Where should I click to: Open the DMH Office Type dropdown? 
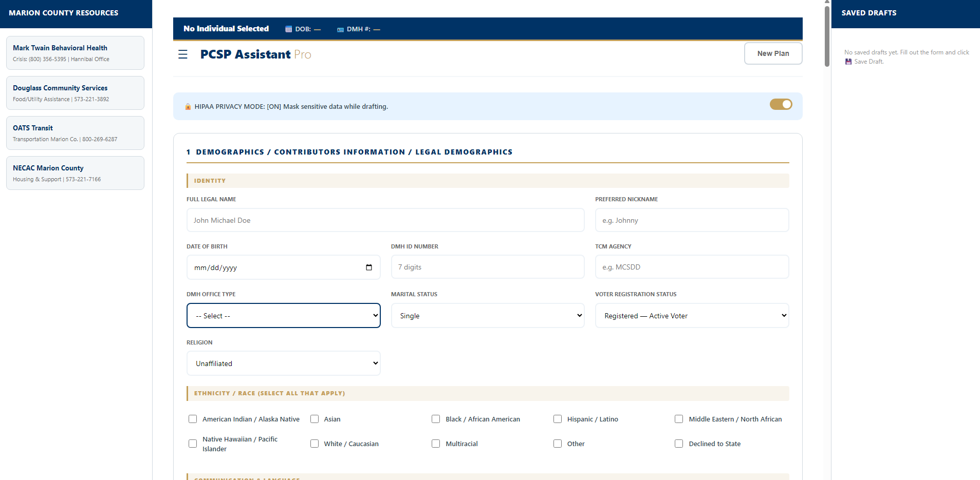tap(283, 315)
